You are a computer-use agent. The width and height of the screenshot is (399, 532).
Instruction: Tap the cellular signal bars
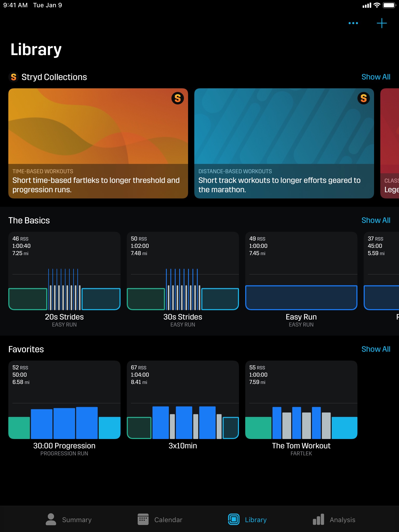(367, 5)
